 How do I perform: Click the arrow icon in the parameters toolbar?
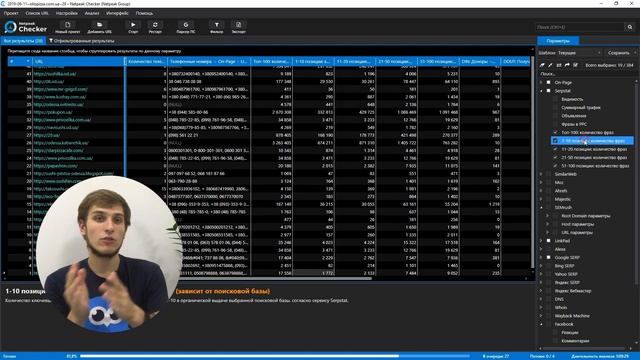pyautogui.click(x=567, y=65)
